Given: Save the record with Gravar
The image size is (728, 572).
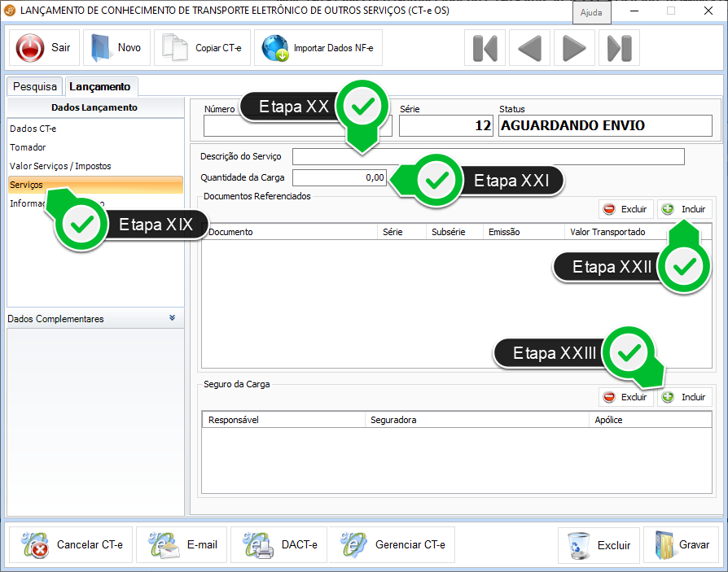Looking at the screenshot, I should point(681,544).
